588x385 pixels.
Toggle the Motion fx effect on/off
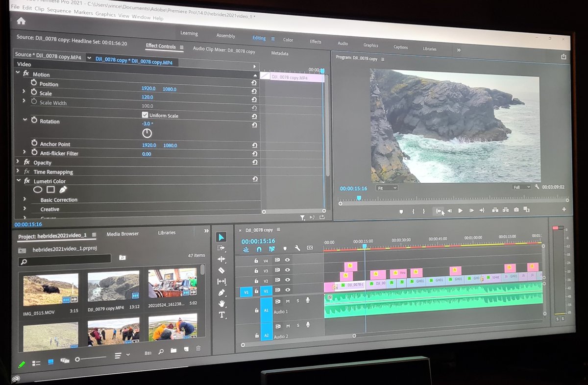26,73
